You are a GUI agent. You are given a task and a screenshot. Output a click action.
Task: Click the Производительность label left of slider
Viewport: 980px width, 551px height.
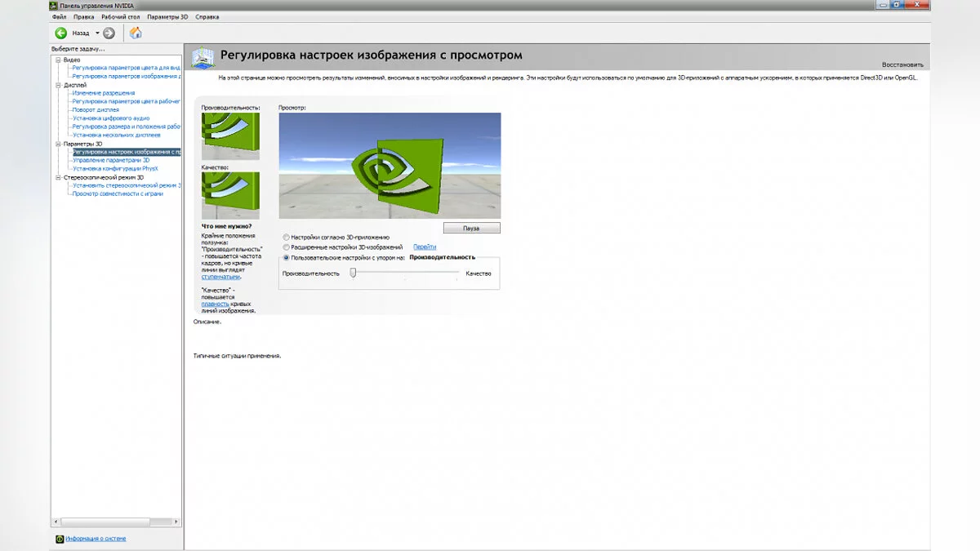(x=311, y=273)
